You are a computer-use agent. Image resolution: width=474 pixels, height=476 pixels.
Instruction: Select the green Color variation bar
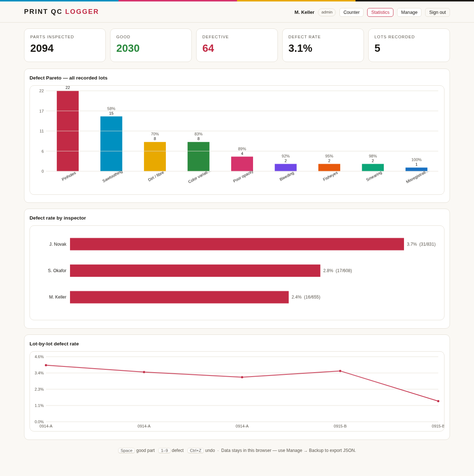click(x=198, y=156)
